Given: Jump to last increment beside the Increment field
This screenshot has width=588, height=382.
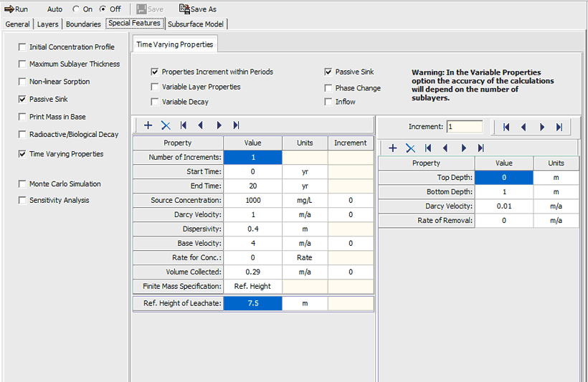Looking at the screenshot, I should tap(559, 127).
